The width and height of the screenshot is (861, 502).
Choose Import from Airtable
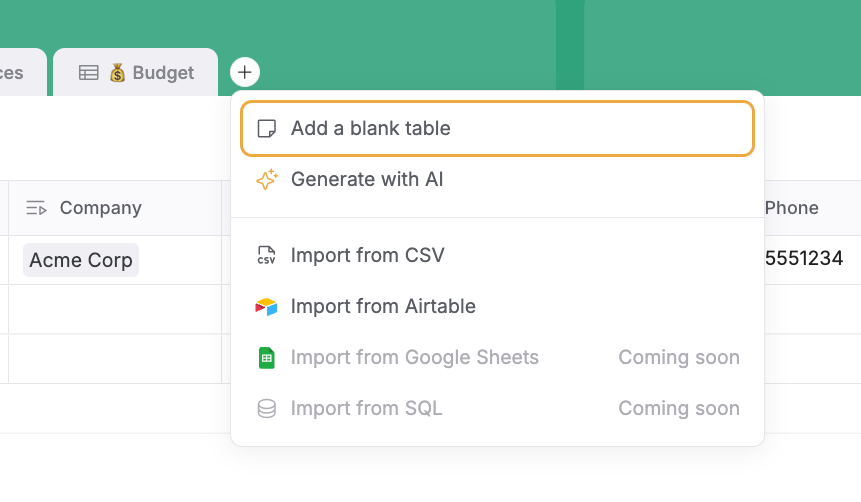pos(383,306)
